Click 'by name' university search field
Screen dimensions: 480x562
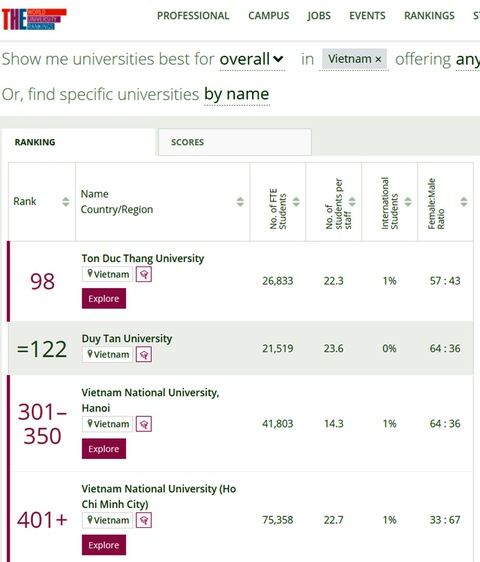coord(237,95)
